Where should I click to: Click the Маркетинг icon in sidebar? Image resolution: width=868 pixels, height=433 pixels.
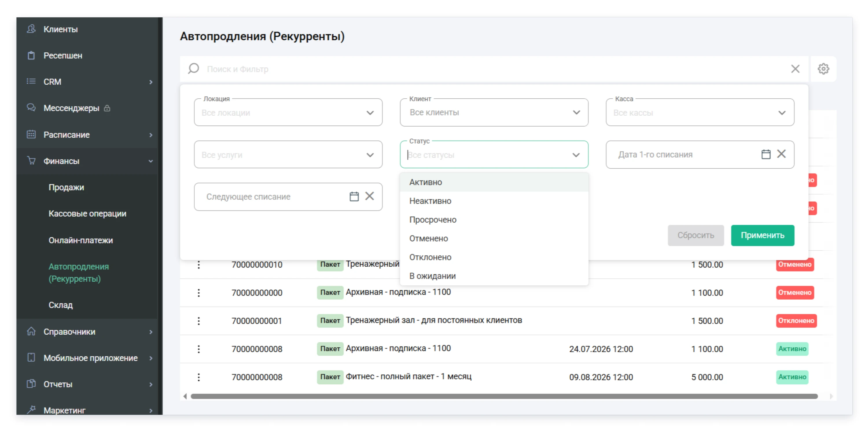tap(31, 410)
